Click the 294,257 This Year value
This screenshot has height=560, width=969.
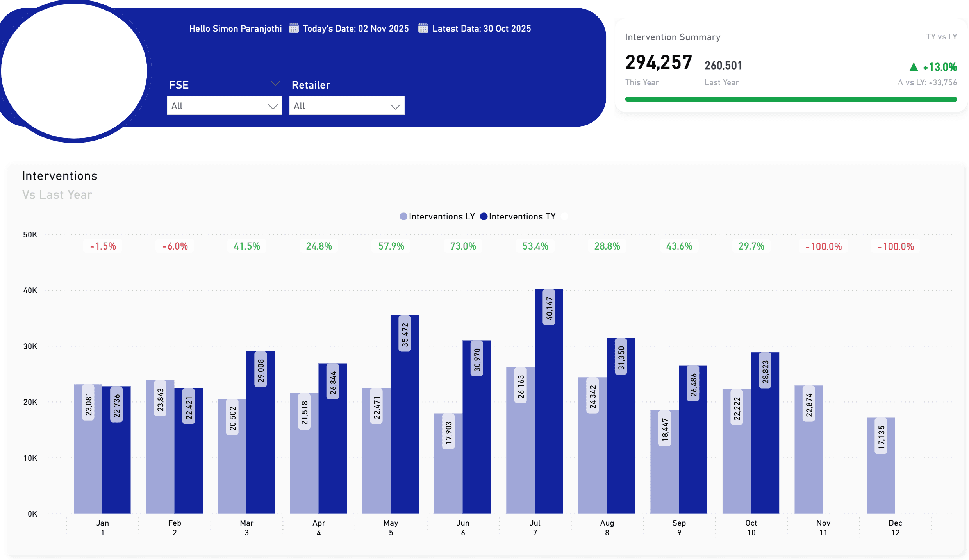coord(658,63)
